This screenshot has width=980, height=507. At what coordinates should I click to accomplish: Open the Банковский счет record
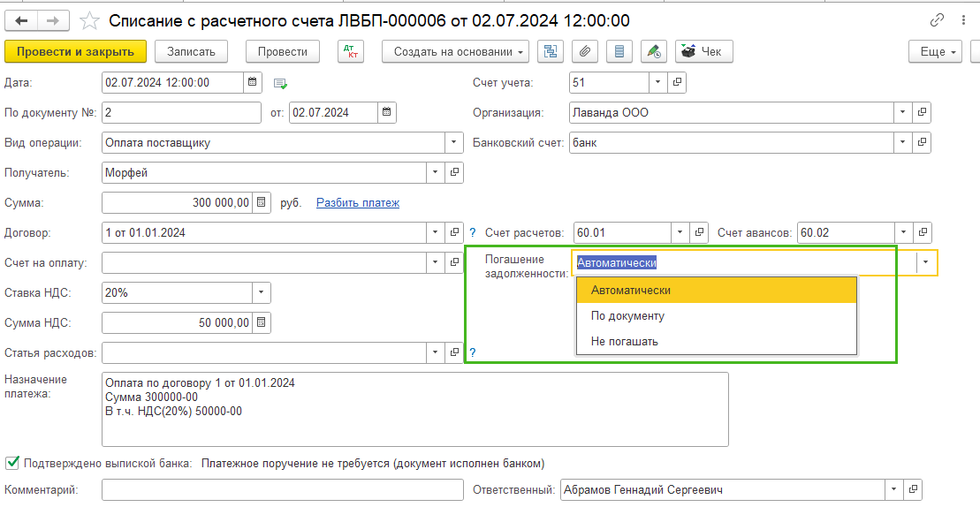pyautogui.click(x=922, y=142)
